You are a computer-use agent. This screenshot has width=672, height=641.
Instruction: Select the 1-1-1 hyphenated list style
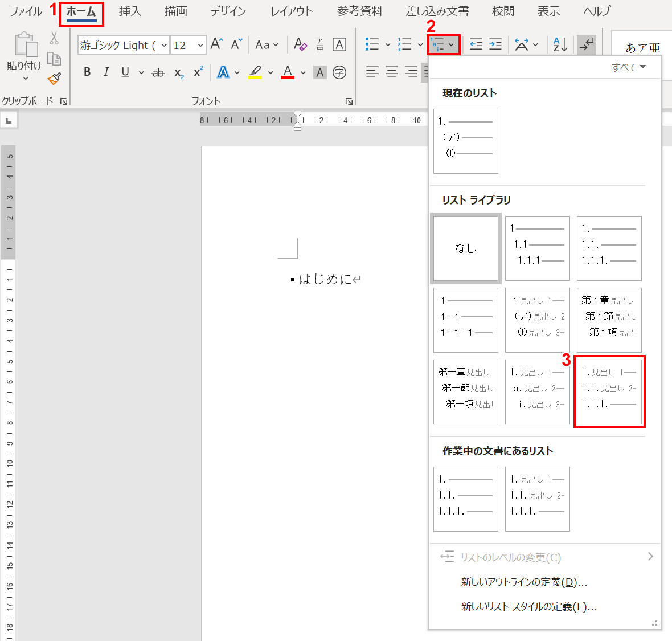(466, 320)
